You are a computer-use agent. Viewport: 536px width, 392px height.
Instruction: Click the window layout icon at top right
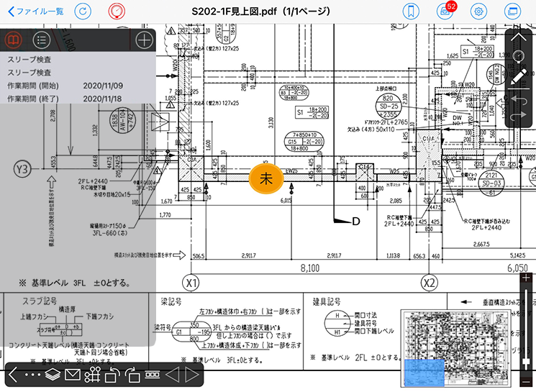512,12
